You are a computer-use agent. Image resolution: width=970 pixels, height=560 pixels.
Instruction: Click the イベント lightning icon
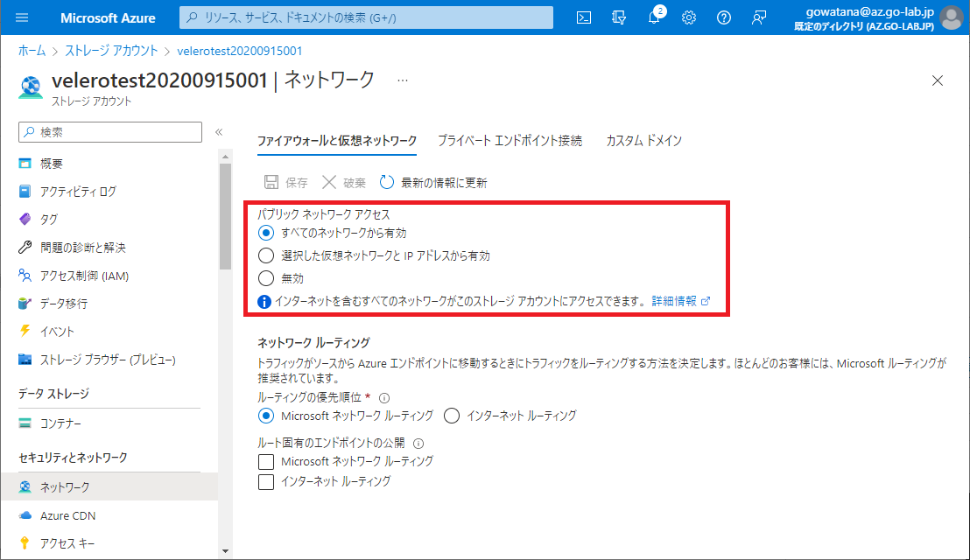click(x=25, y=332)
